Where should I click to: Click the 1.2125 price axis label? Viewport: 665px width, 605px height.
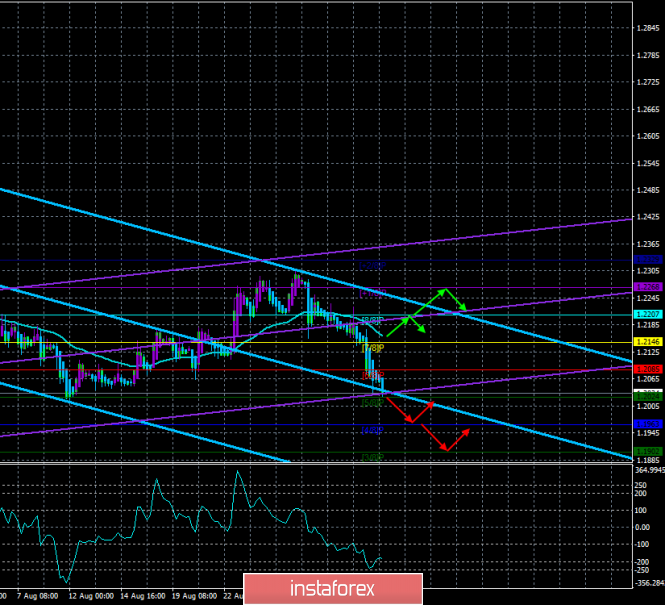[648, 352]
